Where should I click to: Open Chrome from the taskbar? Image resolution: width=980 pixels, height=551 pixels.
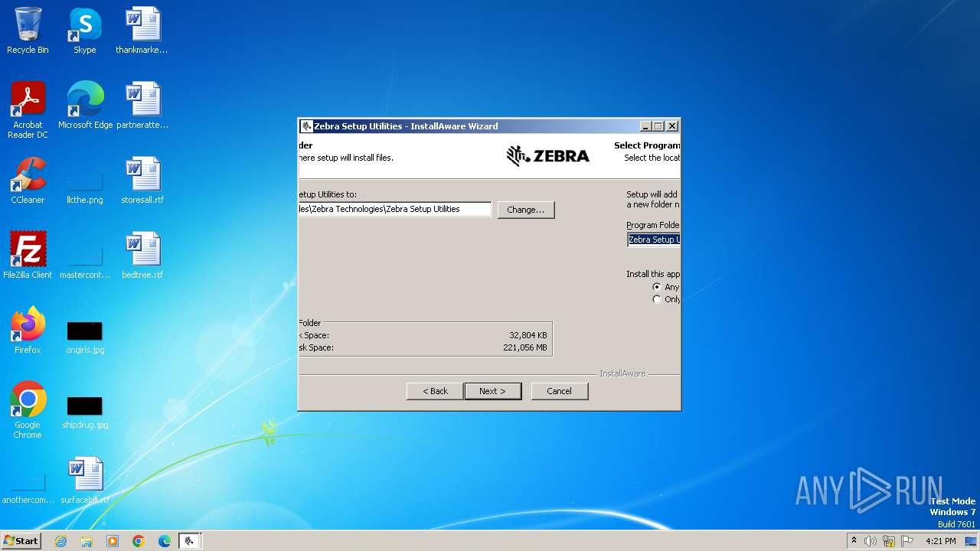139,541
